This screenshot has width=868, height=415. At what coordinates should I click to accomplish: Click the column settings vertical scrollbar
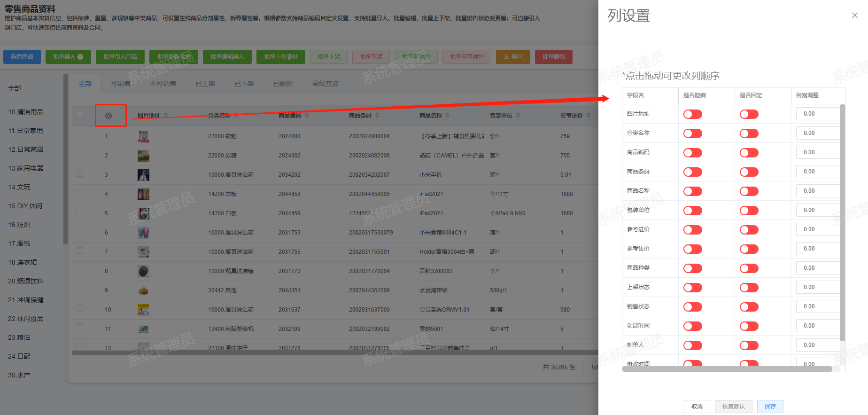tap(842, 222)
